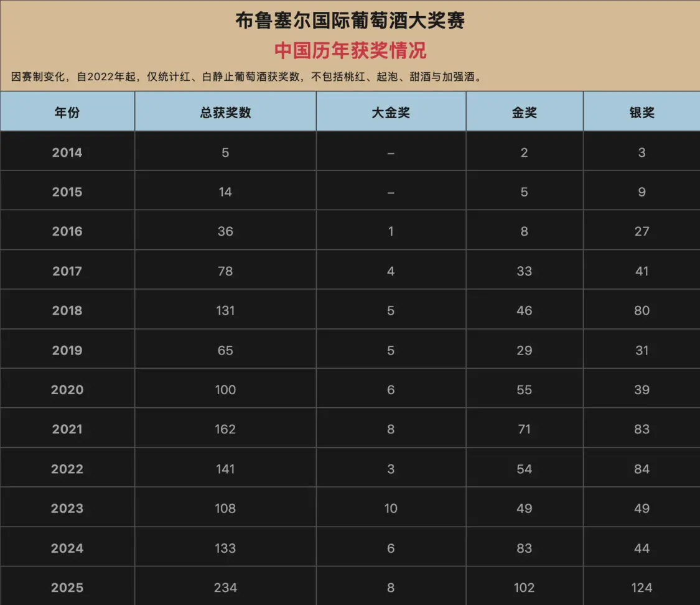Screen dimensions: 700x605
Task: Click the 大金奖 column header
Action: click(x=391, y=113)
